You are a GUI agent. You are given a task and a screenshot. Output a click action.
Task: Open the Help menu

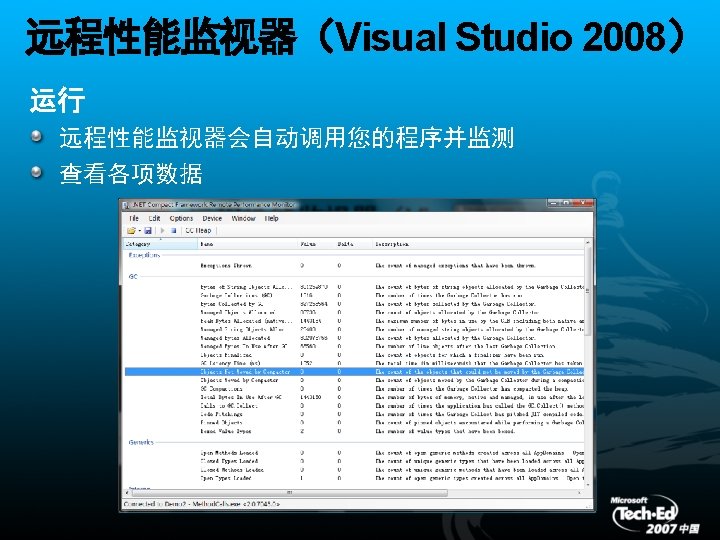(x=271, y=218)
